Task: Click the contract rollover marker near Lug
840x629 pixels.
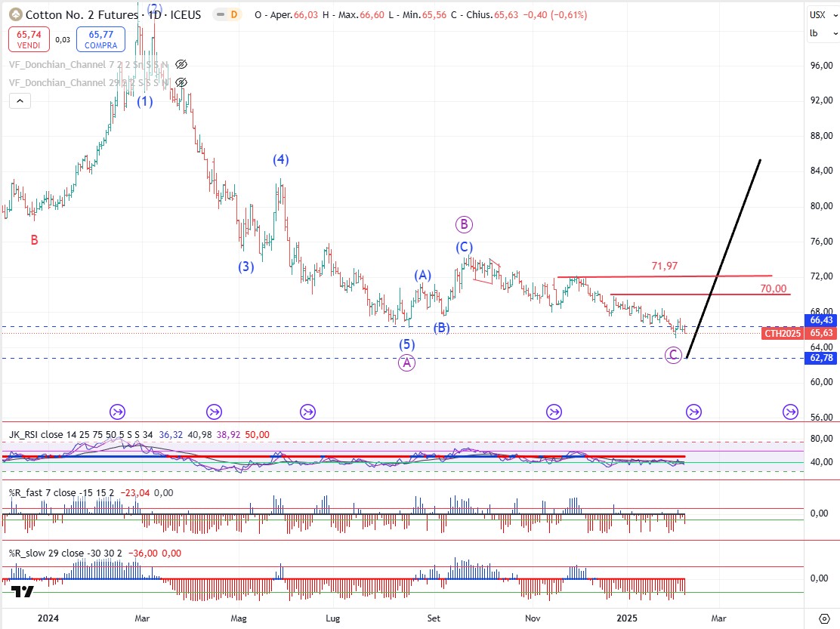Action: click(x=307, y=412)
